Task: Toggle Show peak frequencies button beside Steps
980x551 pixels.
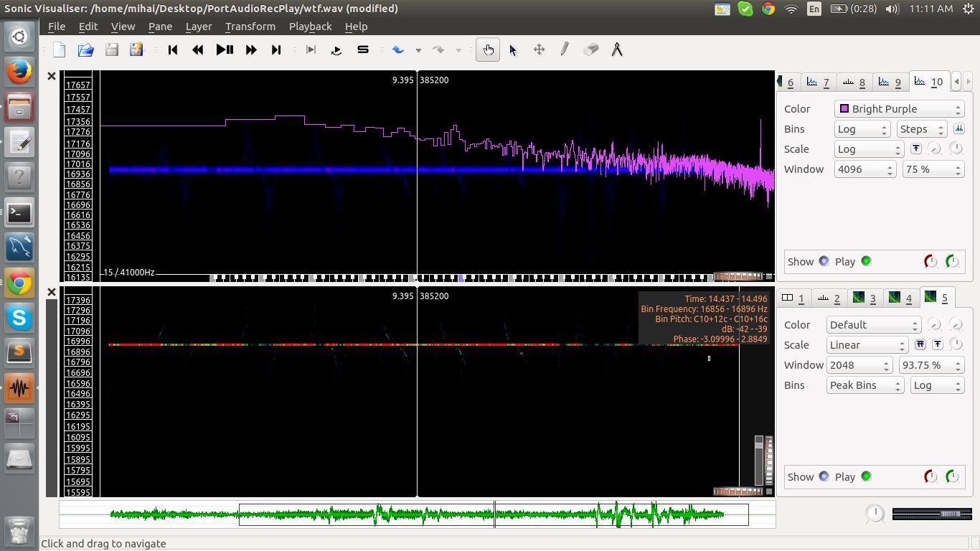Action: point(958,129)
